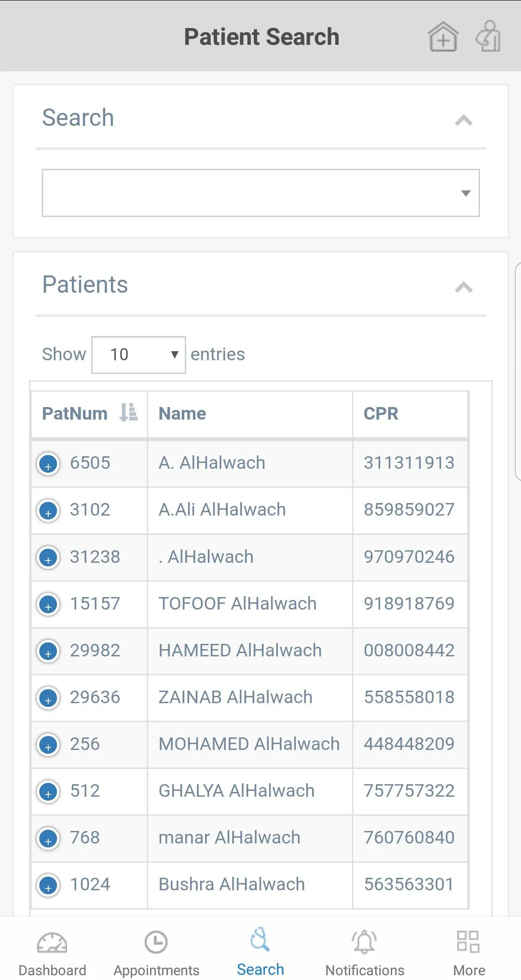Collapse the Search panel chevron

click(464, 120)
